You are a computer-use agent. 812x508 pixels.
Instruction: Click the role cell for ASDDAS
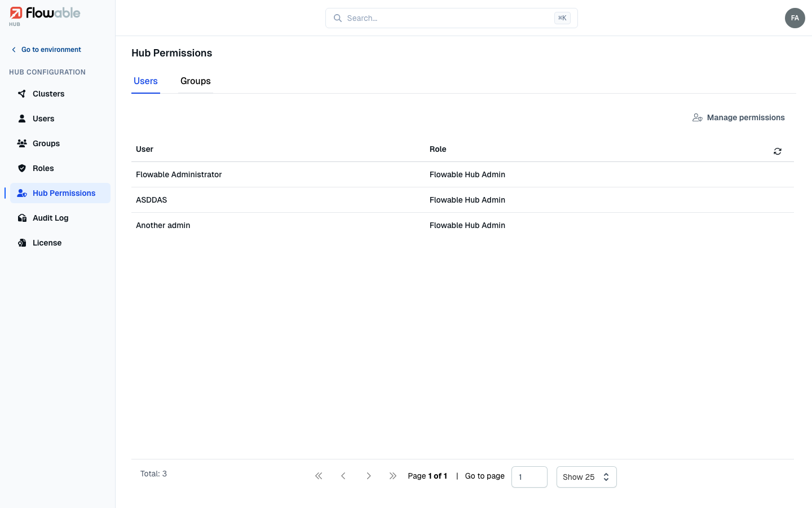[x=467, y=200]
